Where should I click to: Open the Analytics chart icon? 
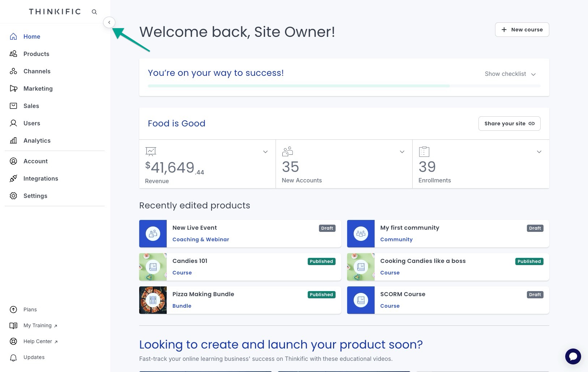pyautogui.click(x=13, y=140)
